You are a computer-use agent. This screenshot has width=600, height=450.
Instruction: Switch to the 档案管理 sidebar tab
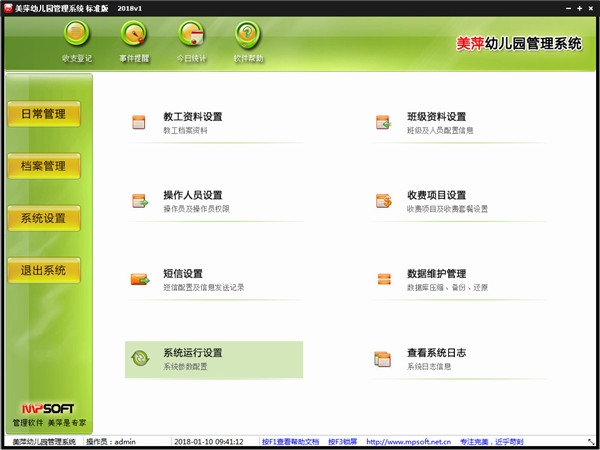43,166
